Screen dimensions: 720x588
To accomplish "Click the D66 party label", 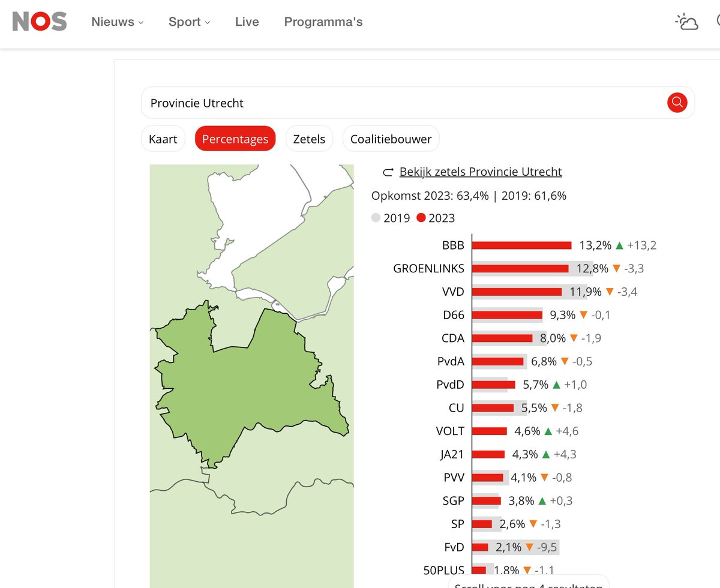I will click(453, 315).
